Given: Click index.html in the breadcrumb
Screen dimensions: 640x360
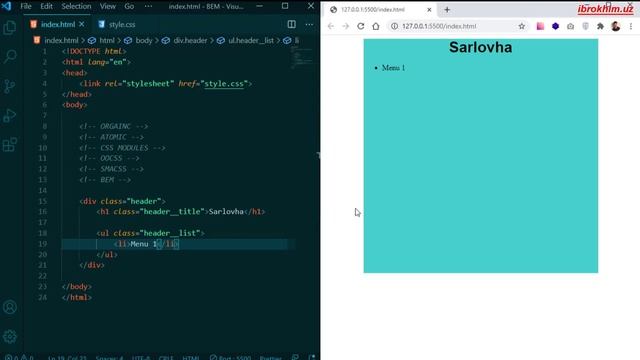Looking at the screenshot, I should point(61,40).
